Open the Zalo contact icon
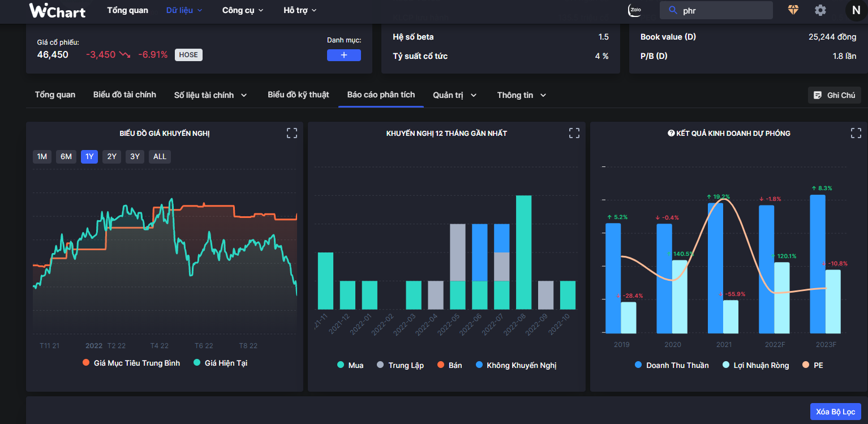This screenshot has width=868, height=424. (635, 10)
